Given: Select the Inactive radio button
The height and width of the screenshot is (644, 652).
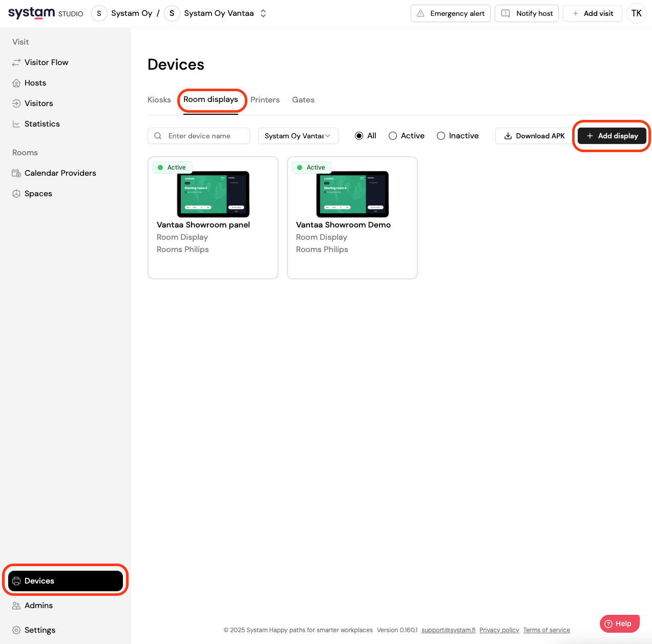Looking at the screenshot, I should [x=441, y=136].
